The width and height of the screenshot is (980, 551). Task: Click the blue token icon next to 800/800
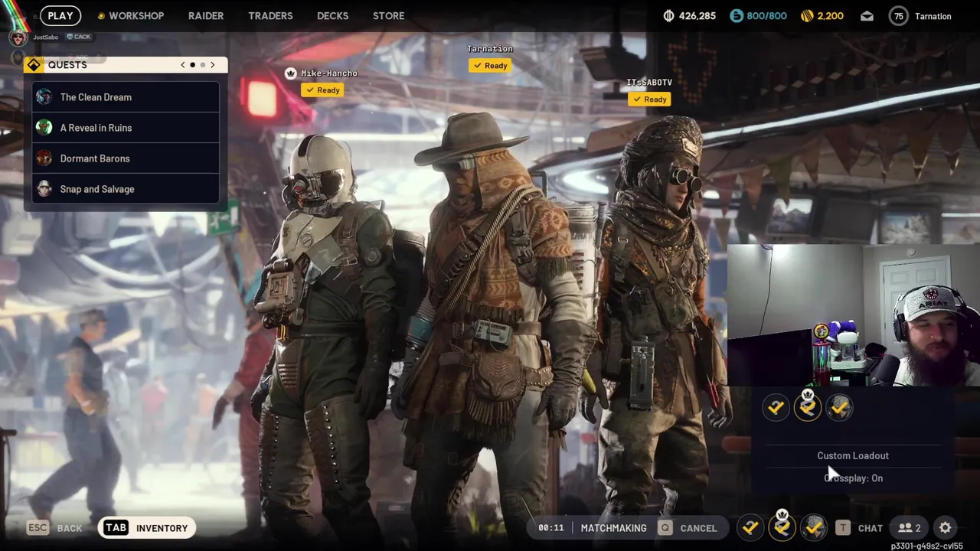pos(736,15)
